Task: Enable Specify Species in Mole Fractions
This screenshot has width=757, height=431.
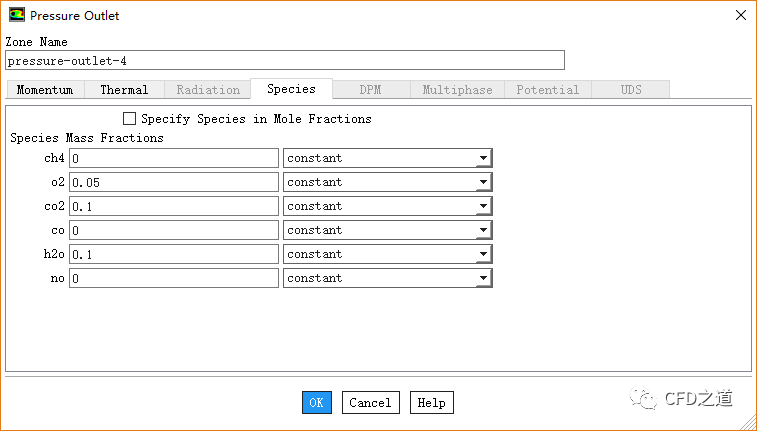Action: (x=129, y=118)
